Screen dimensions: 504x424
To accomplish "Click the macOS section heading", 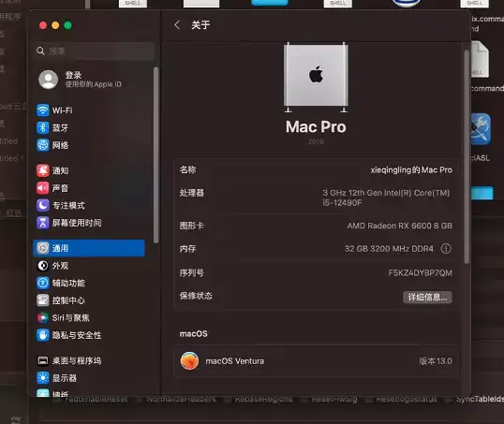I will coord(194,334).
